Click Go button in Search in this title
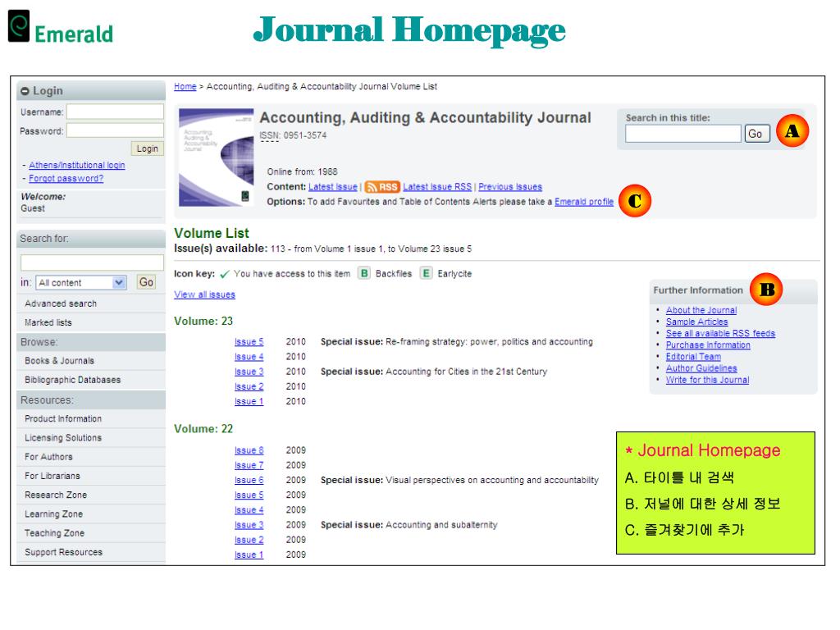The image size is (840, 630). point(757,134)
